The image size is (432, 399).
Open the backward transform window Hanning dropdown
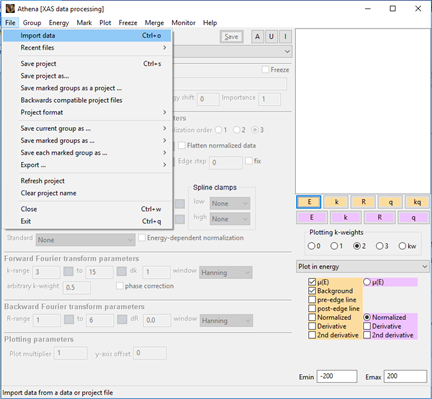[x=226, y=321]
